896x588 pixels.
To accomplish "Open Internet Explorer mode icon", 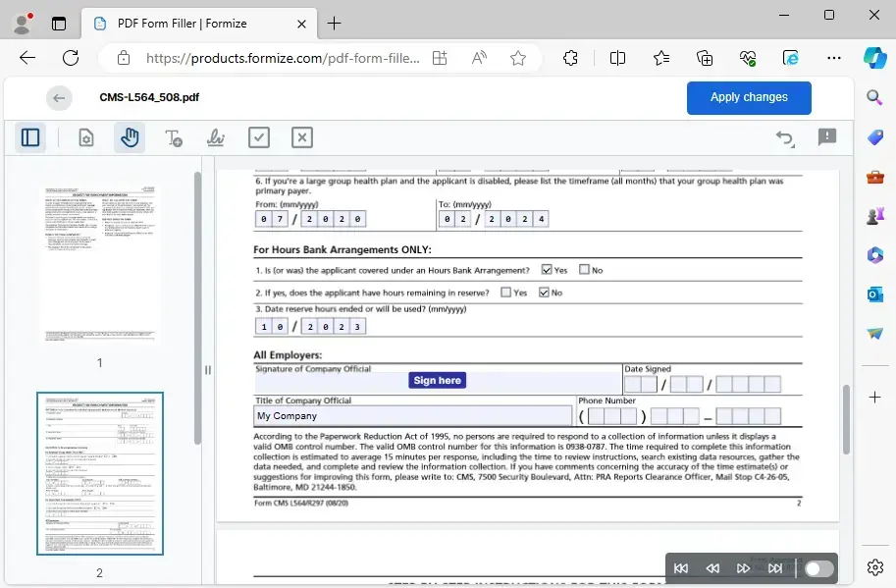I will coord(791,58).
